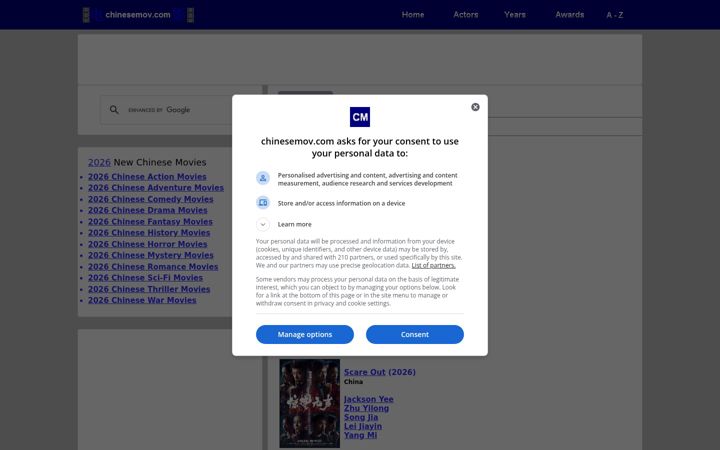The height and width of the screenshot is (450, 720).
Task: Click the film strip icon right of logo
Action: pyautogui.click(x=190, y=15)
